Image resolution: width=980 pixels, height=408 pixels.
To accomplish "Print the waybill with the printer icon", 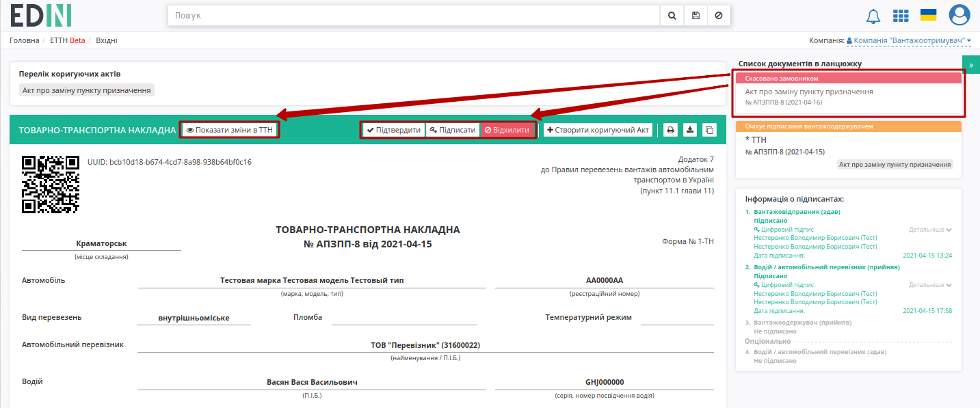I will click(672, 130).
